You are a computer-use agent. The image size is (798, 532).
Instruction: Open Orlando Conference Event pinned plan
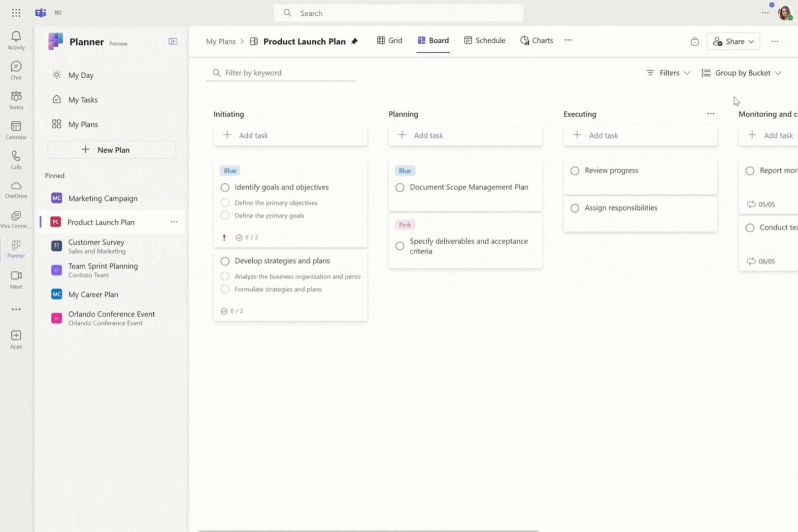[111, 318]
